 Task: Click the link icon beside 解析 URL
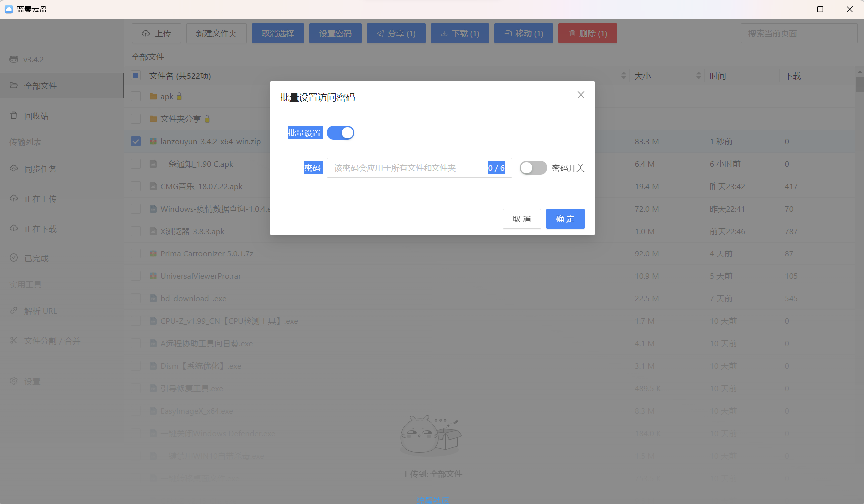pyautogui.click(x=14, y=310)
